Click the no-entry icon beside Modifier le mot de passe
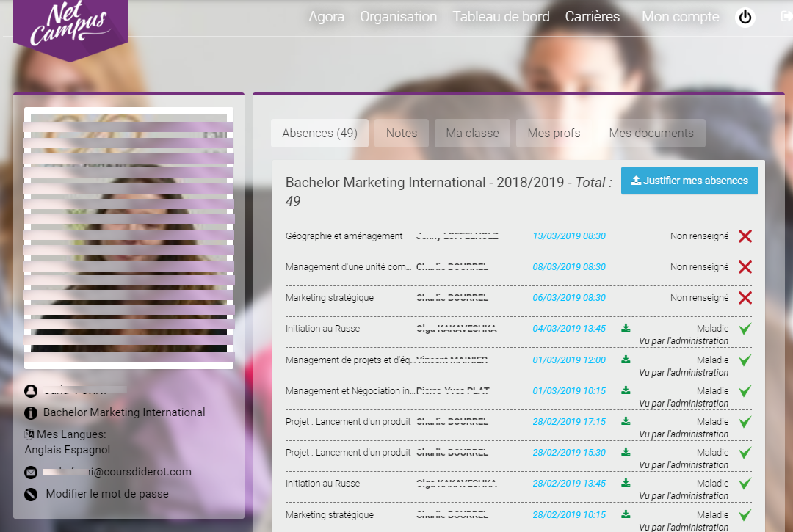 pyautogui.click(x=31, y=495)
